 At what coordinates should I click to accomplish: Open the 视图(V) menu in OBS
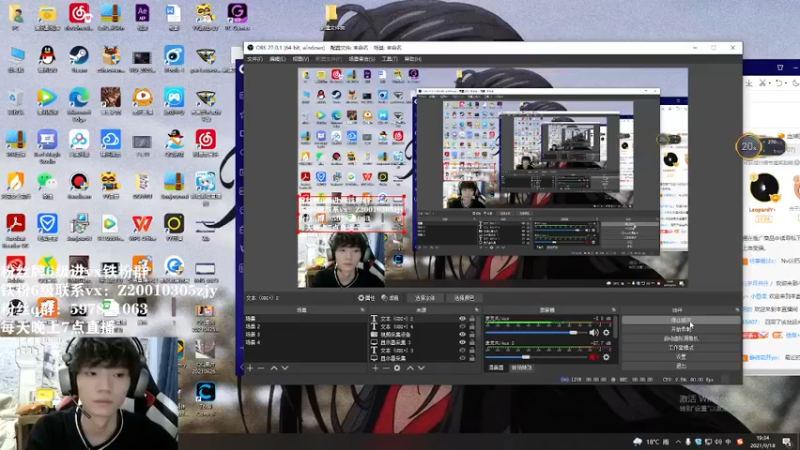coord(301,59)
